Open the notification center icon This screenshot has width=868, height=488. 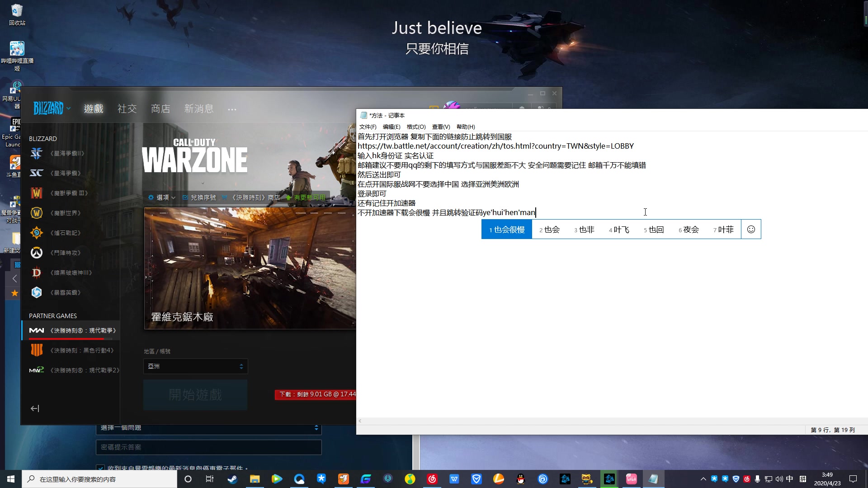coord(853,479)
